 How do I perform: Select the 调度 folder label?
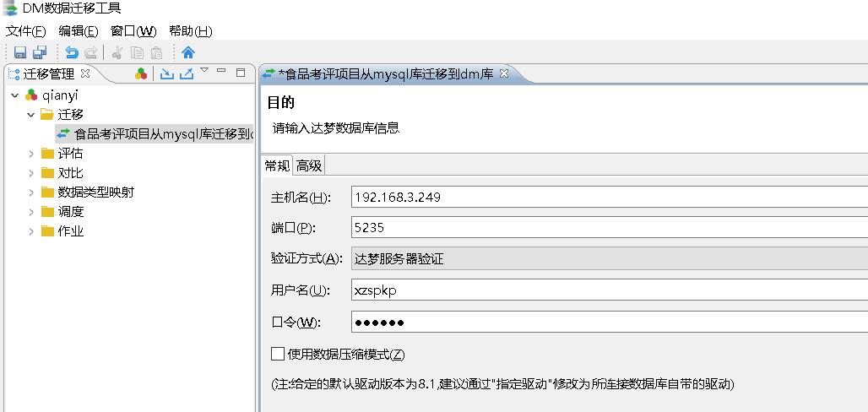tap(70, 212)
